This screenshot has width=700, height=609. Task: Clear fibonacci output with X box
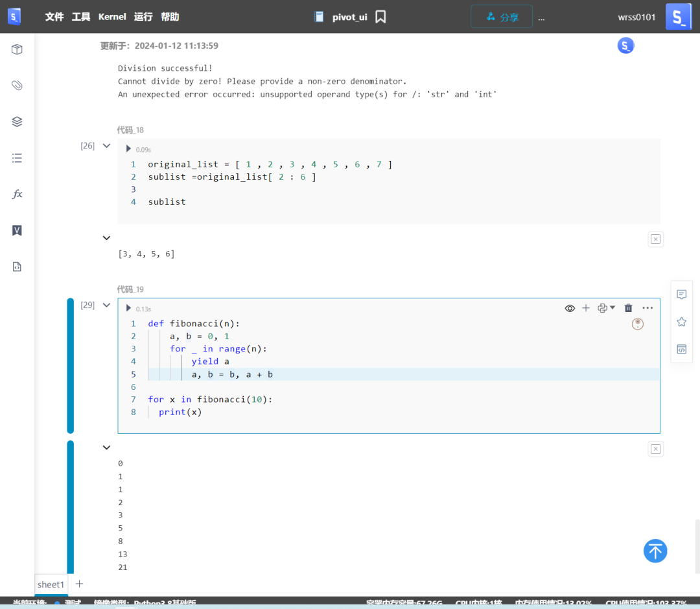click(655, 449)
